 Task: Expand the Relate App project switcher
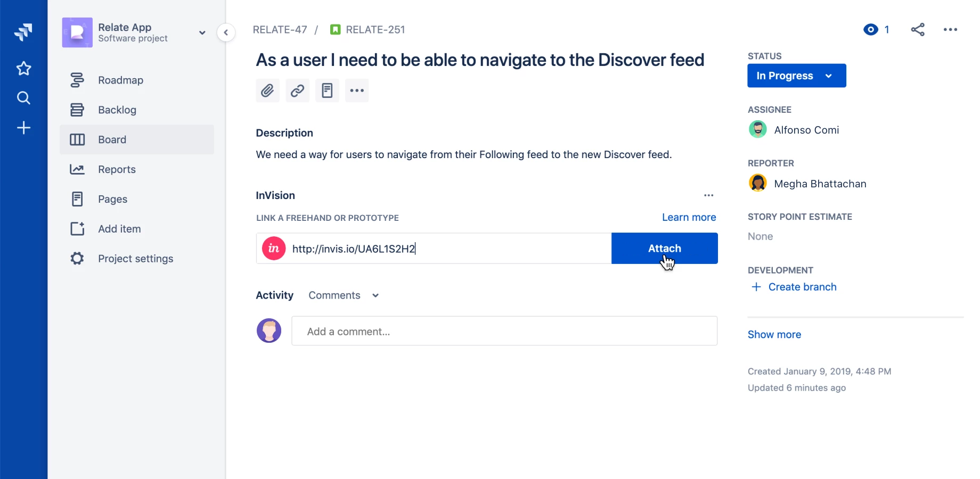click(x=202, y=32)
